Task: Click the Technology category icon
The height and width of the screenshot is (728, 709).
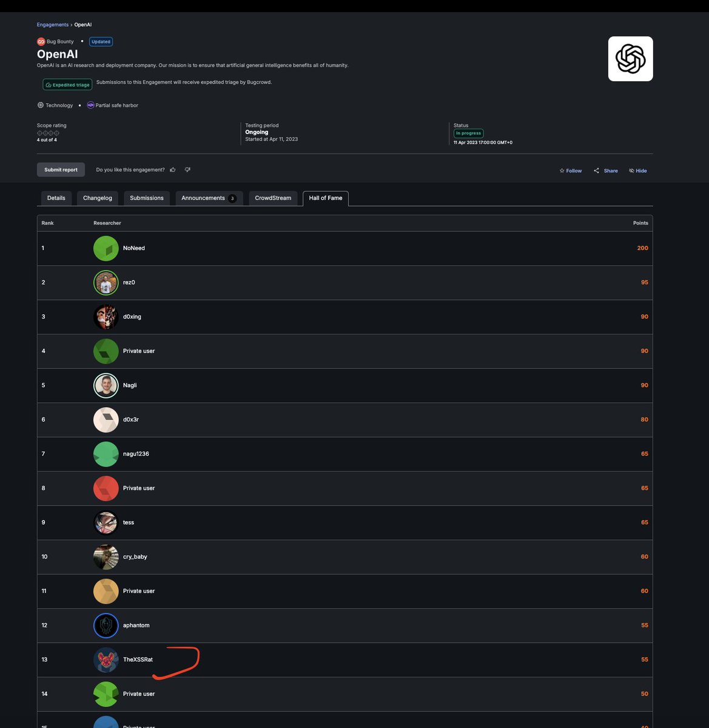Action: point(41,106)
